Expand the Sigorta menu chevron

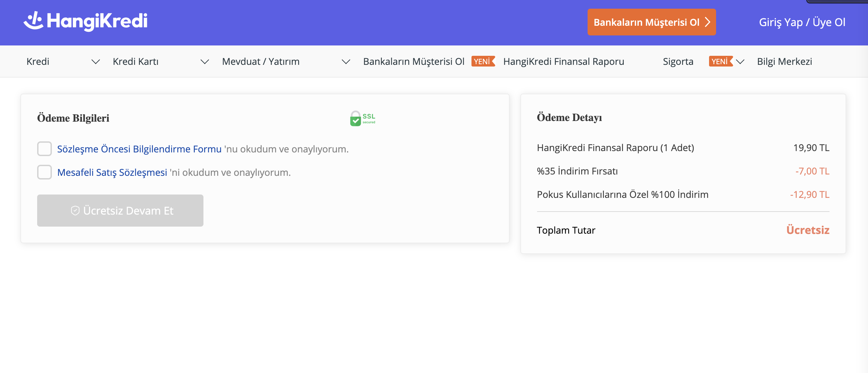[x=740, y=61]
